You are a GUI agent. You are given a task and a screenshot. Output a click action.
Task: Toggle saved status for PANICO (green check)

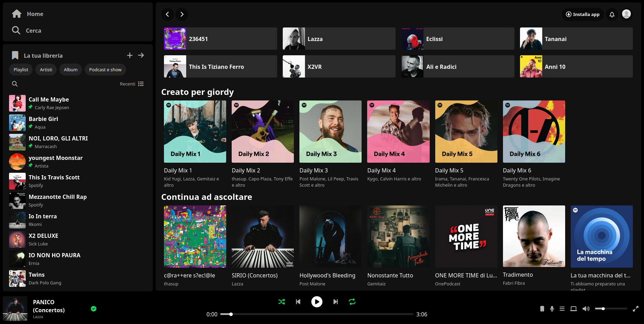[93, 309]
